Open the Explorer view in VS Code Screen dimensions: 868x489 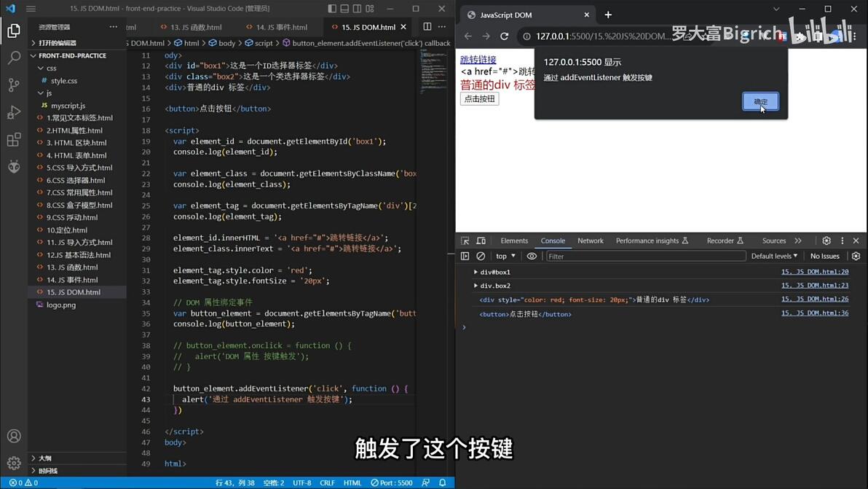click(14, 31)
